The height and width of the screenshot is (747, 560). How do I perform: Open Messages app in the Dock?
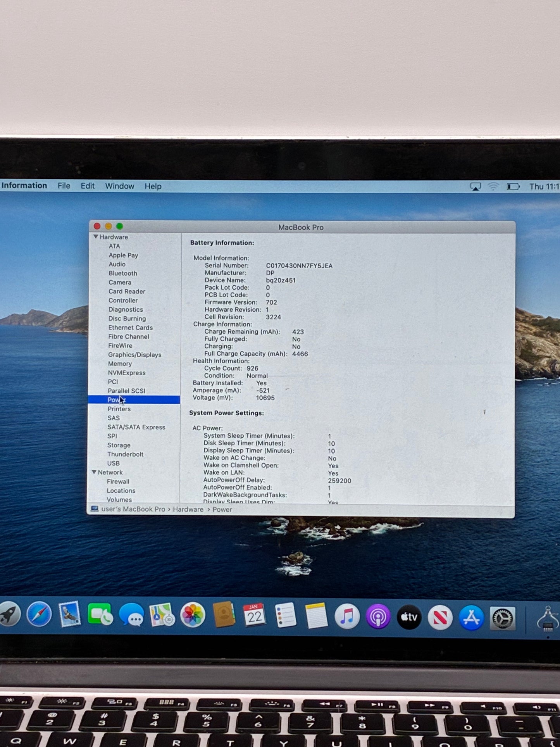tap(131, 615)
